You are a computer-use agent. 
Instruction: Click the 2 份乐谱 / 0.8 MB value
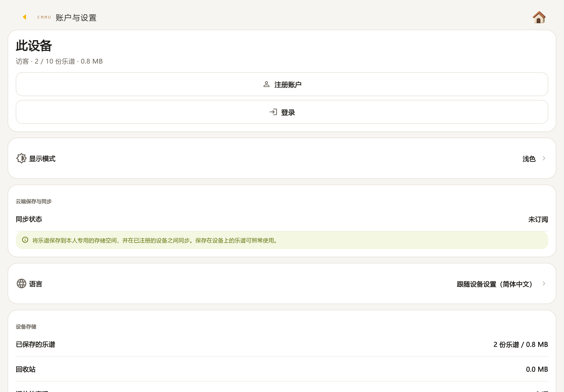click(521, 344)
